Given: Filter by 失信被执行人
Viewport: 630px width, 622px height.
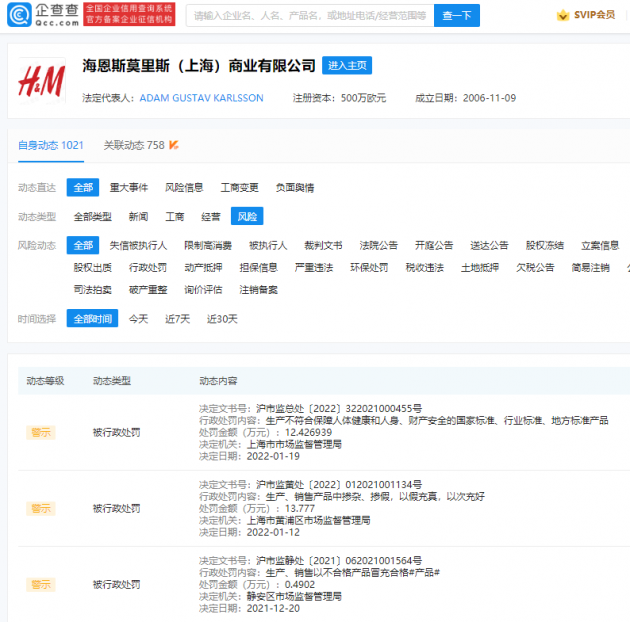Looking at the screenshot, I should tap(138, 246).
